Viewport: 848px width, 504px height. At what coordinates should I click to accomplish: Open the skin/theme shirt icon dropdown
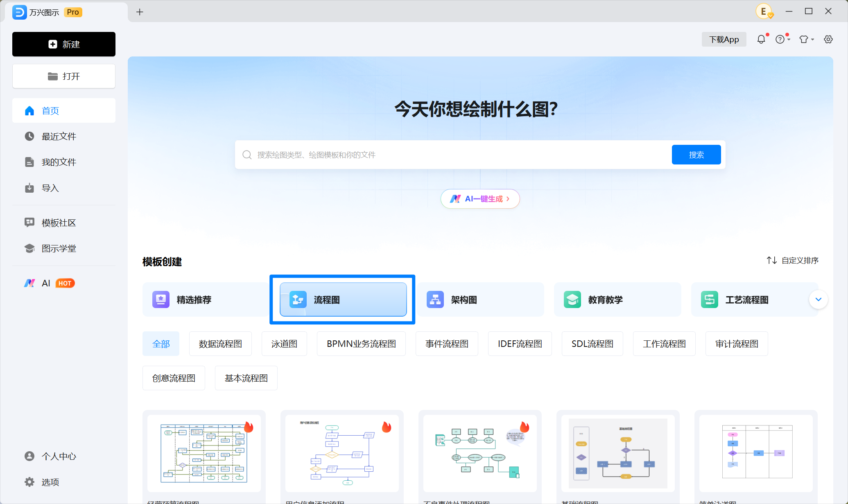click(x=806, y=39)
